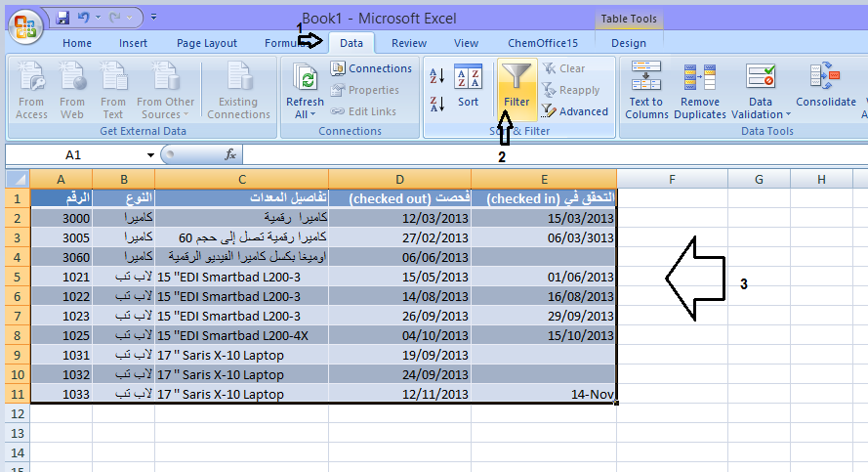This screenshot has height=472, width=868.
Task: Click Refresh All icon
Action: (305, 77)
